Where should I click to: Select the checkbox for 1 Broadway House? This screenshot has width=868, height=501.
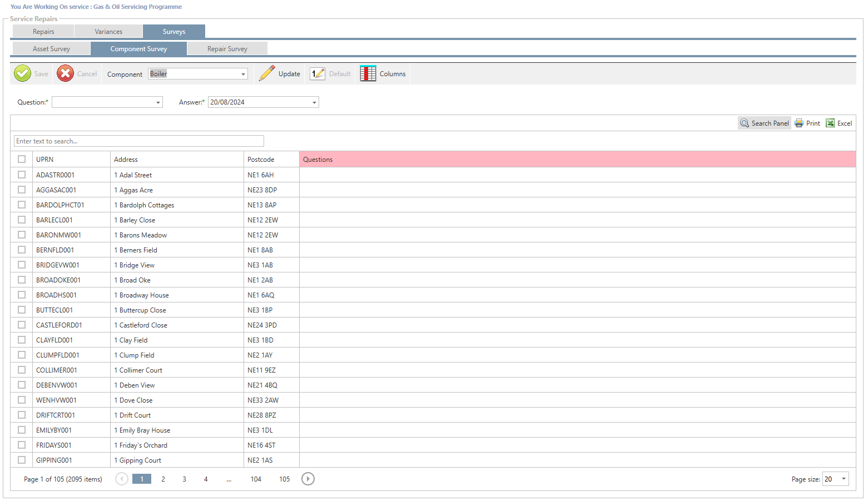[22, 295]
